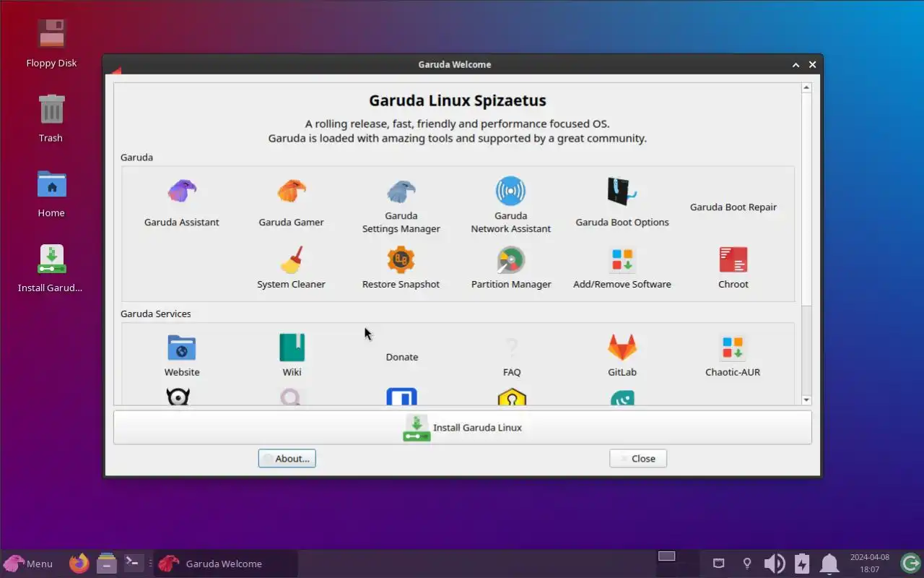Viewport: 924px width, 578px height.
Task: Open Garuda Assistant
Action: coord(181,203)
